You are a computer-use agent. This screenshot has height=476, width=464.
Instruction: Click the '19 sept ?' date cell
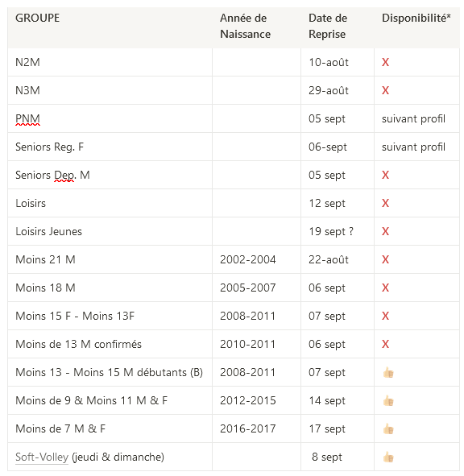click(338, 231)
